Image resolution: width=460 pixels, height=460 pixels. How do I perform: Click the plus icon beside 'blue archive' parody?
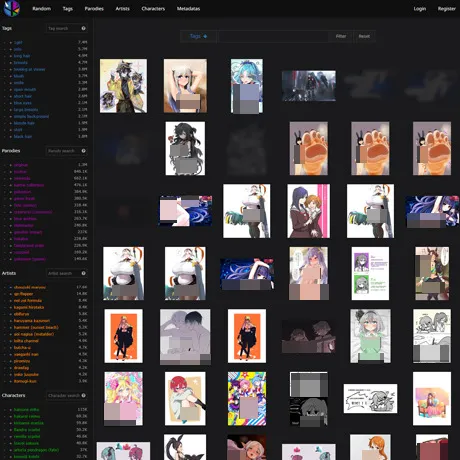click(x=11, y=219)
